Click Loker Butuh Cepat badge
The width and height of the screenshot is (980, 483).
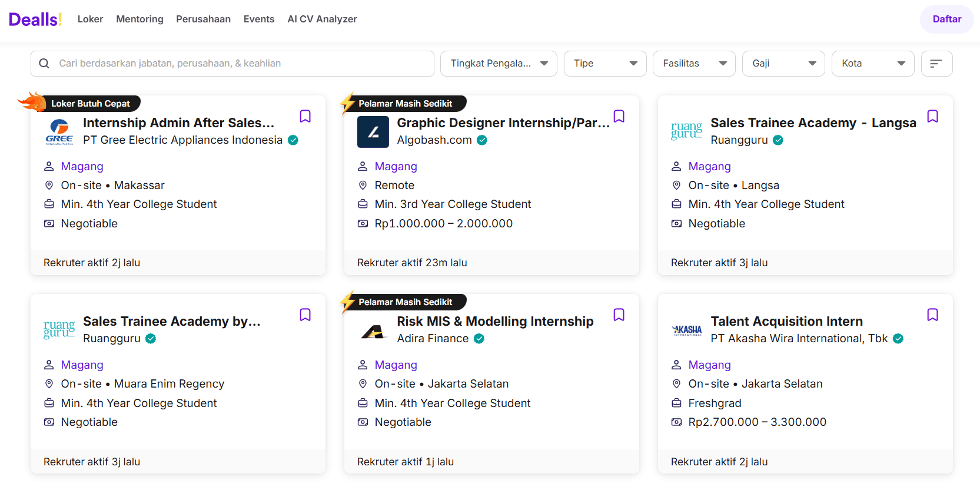(x=91, y=104)
